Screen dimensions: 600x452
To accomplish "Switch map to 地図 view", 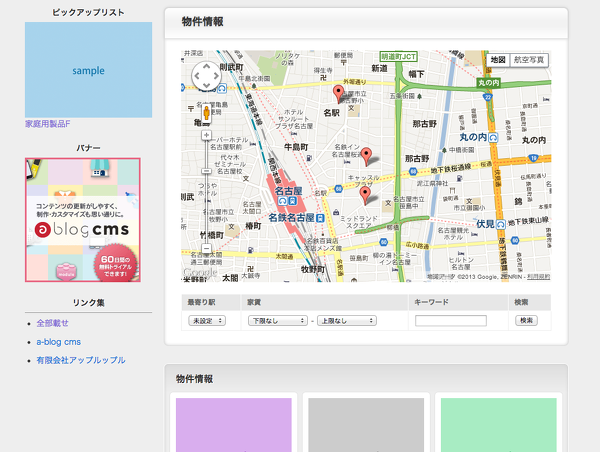I will (x=498, y=60).
